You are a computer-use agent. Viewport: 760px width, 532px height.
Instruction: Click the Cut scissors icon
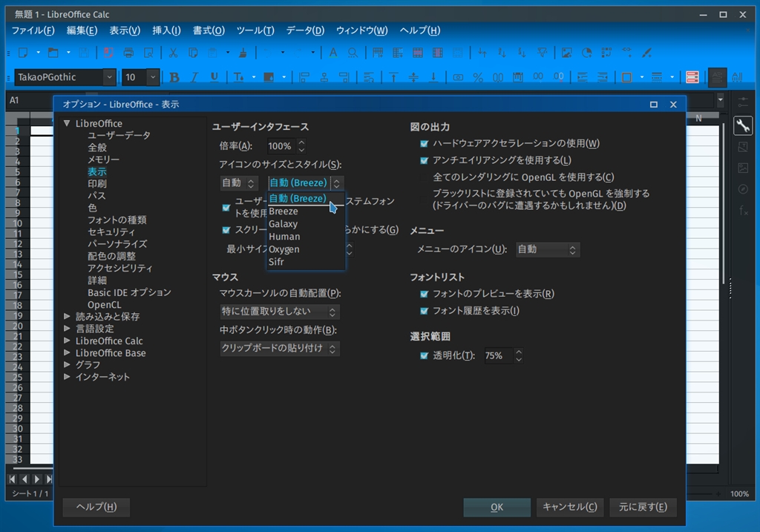tap(173, 53)
